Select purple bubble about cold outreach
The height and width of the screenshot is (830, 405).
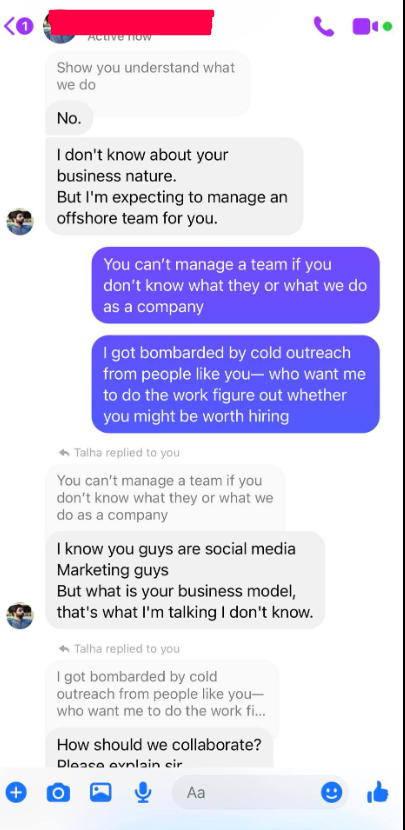[x=236, y=384]
